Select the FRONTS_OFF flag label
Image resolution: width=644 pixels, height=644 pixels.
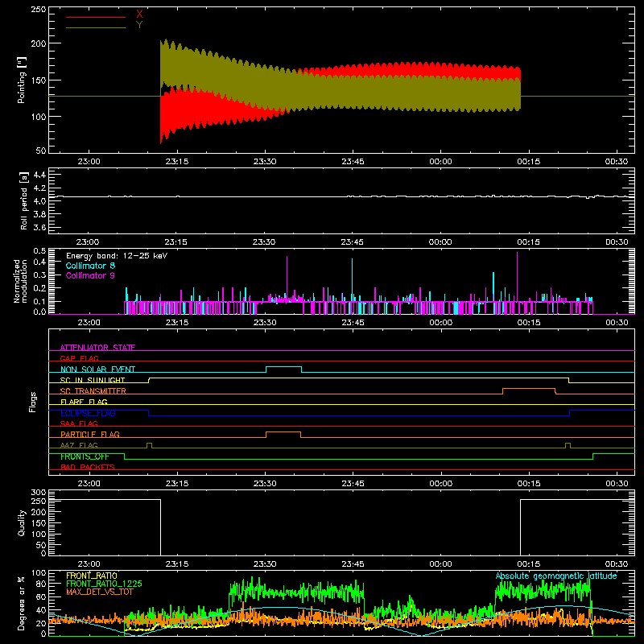click(85, 456)
